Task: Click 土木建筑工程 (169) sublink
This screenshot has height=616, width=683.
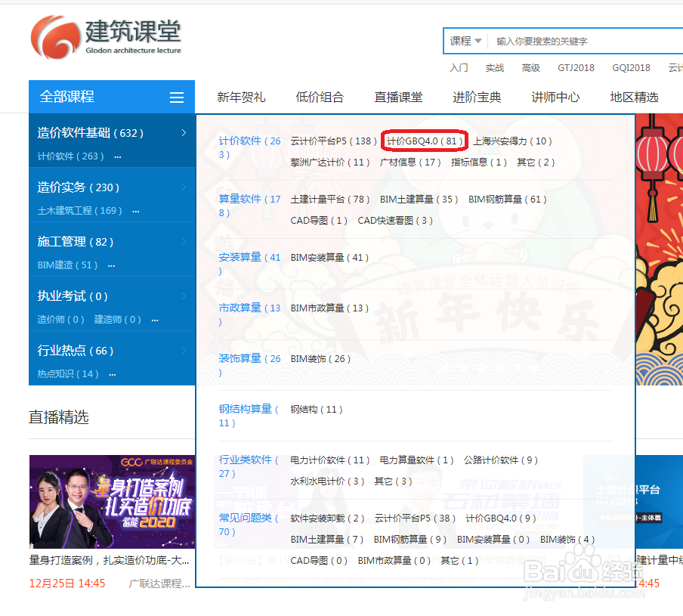Action: [80, 210]
